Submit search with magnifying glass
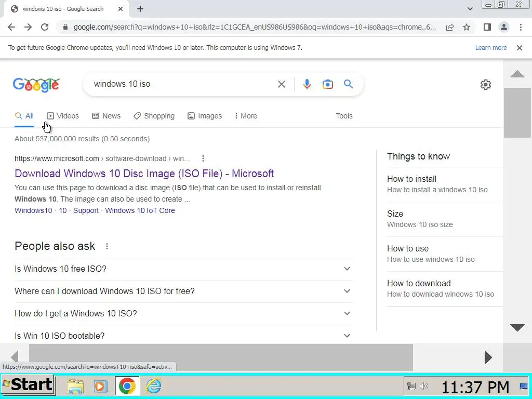The width and height of the screenshot is (532, 399). click(x=348, y=84)
